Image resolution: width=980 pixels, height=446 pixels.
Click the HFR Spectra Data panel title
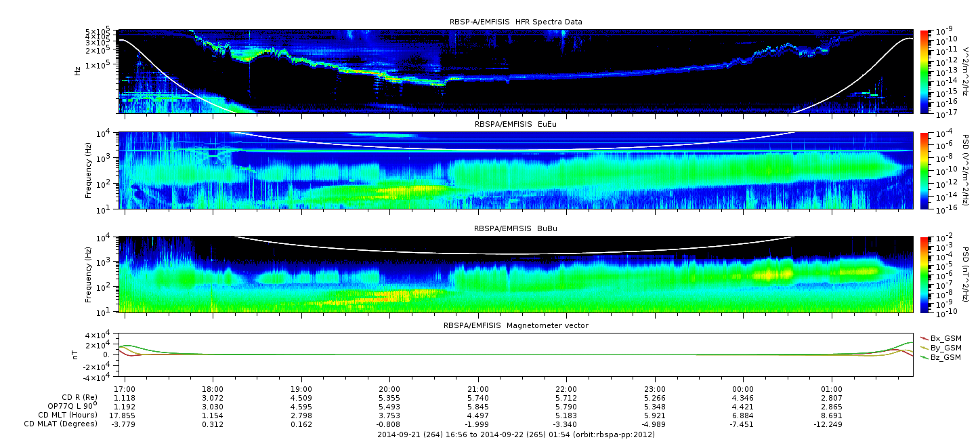tap(515, 22)
